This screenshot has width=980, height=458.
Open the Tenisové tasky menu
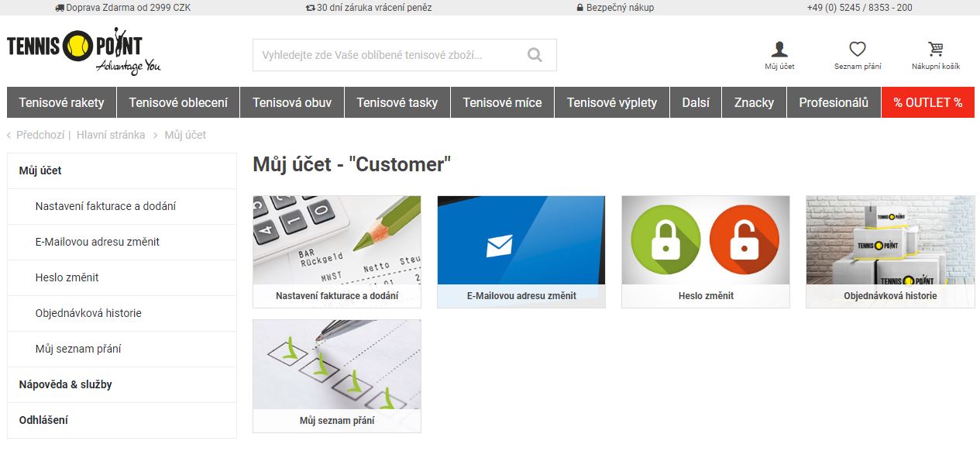[397, 102]
